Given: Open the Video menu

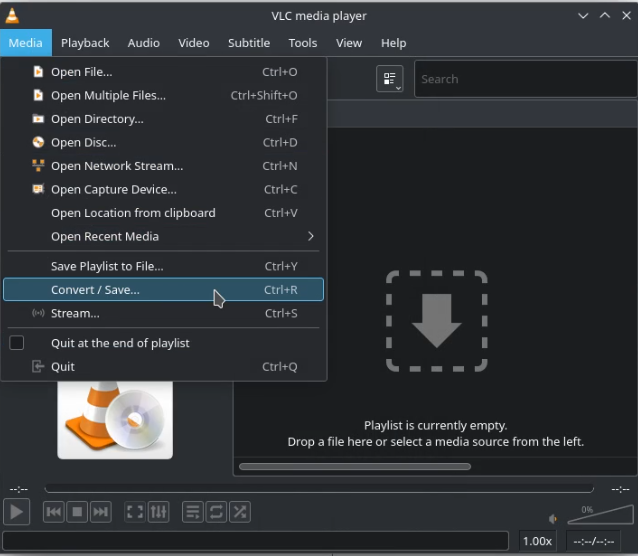Looking at the screenshot, I should coord(194,42).
